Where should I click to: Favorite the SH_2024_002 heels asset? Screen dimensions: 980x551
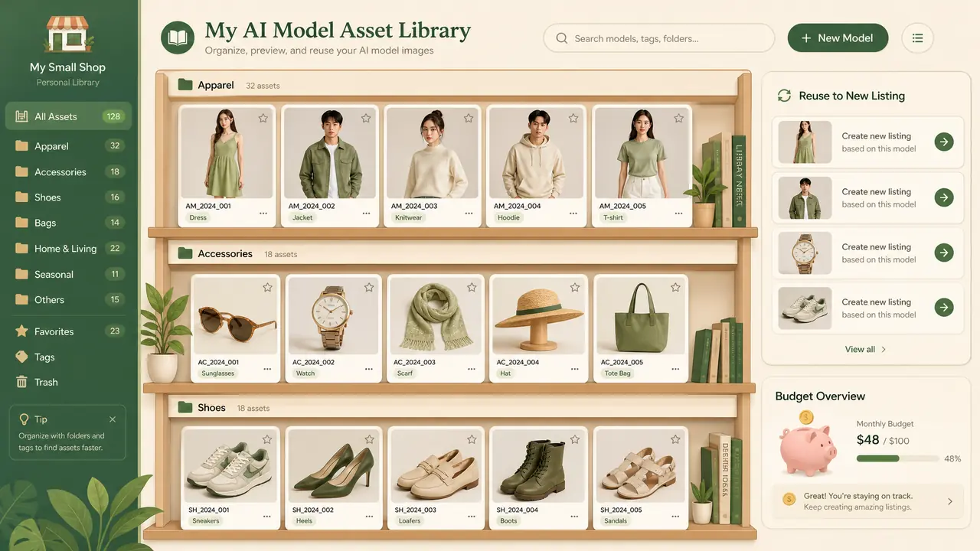370,439
